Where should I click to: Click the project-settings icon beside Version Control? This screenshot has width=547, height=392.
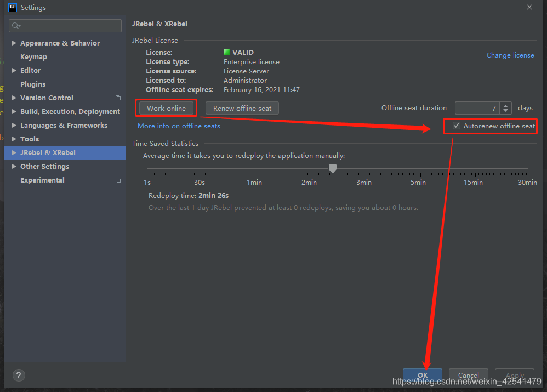click(118, 98)
